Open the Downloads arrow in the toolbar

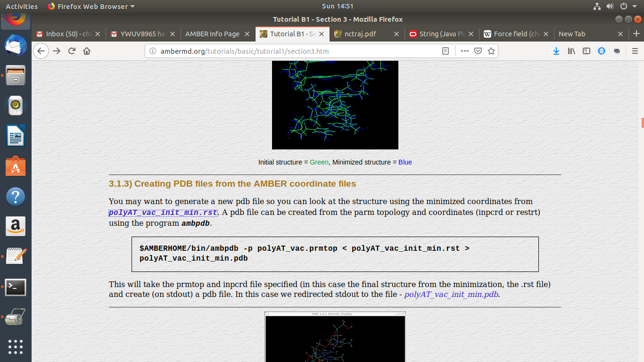tap(556, 51)
